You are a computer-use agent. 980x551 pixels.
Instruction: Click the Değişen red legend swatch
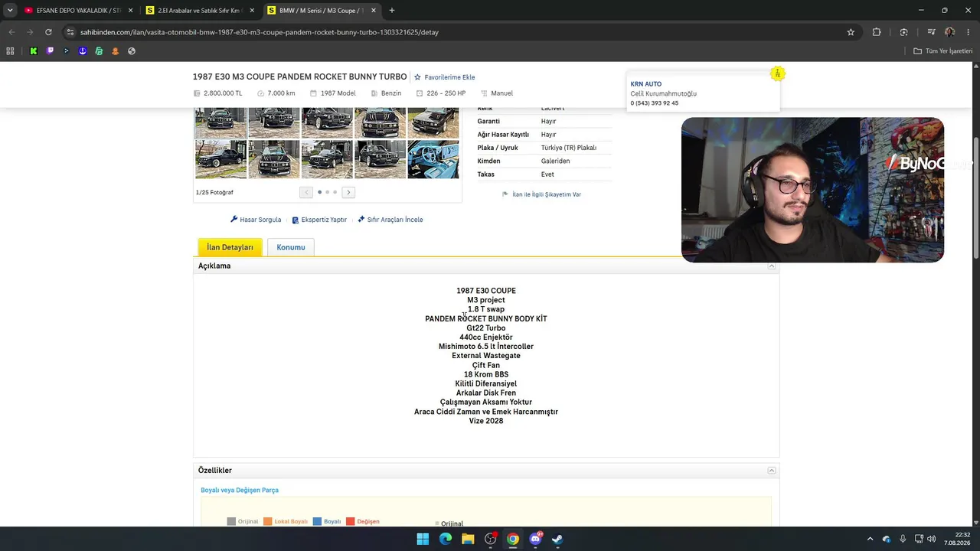[351, 522]
